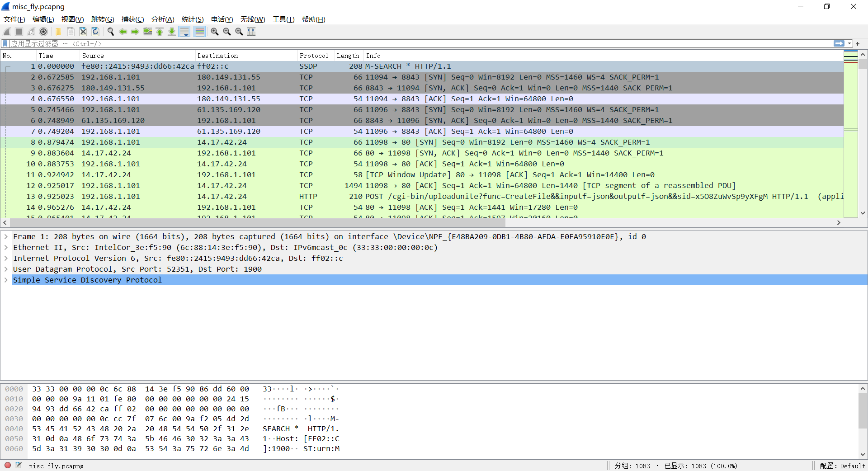Screen dimensions: 868x471
Task: Click the display filter input field
Action: 420,43
